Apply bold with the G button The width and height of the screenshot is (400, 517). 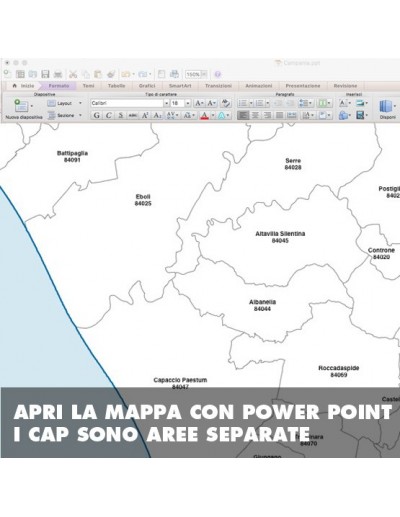[97, 115]
